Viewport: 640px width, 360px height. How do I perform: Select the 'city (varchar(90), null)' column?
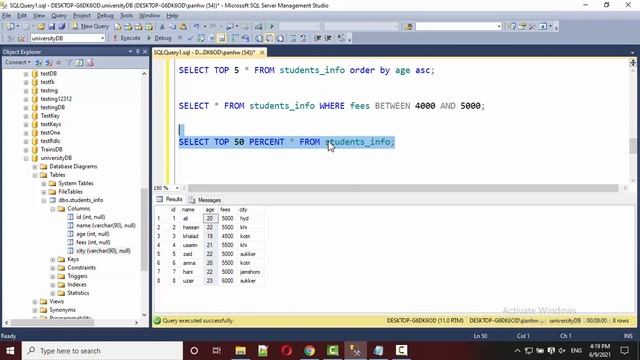pos(103,251)
